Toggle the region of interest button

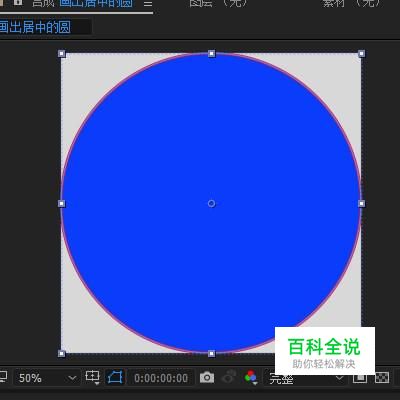(360, 378)
